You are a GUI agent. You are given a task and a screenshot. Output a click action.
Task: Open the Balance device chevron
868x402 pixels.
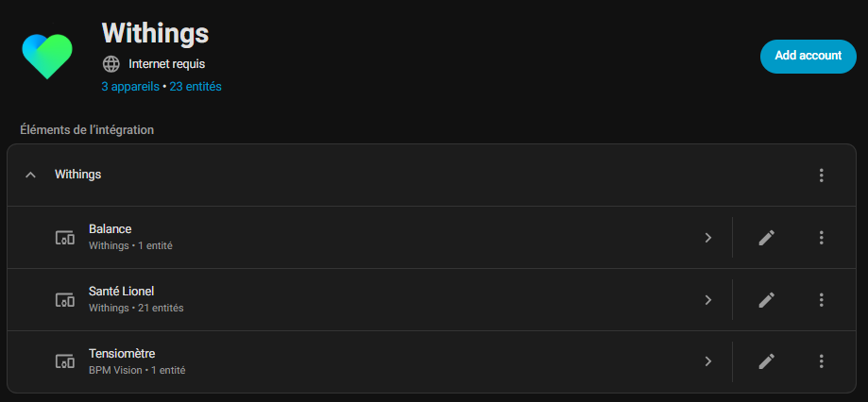707,238
